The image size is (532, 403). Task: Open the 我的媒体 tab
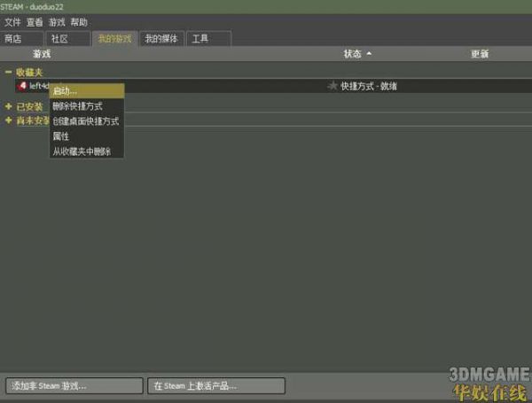(161, 39)
